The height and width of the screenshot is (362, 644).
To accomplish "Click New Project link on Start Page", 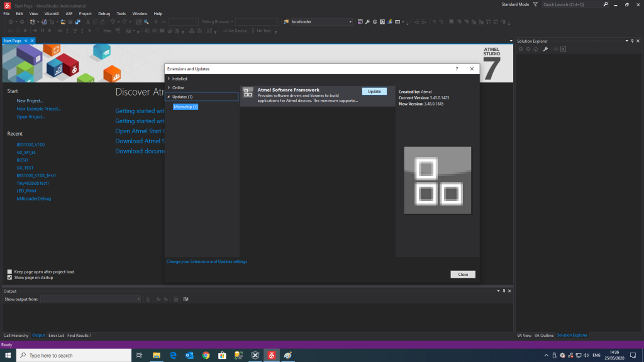I will (x=30, y=101).
